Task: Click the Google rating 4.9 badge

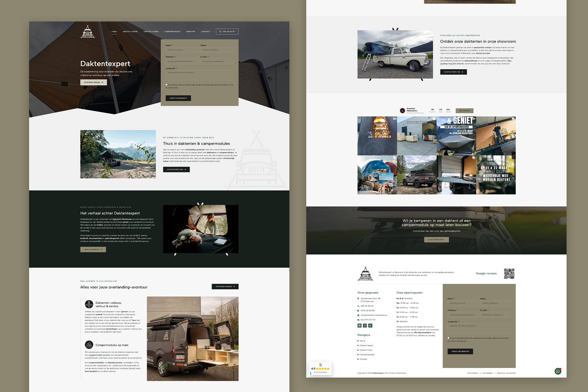Action: [x=320, y=368]
